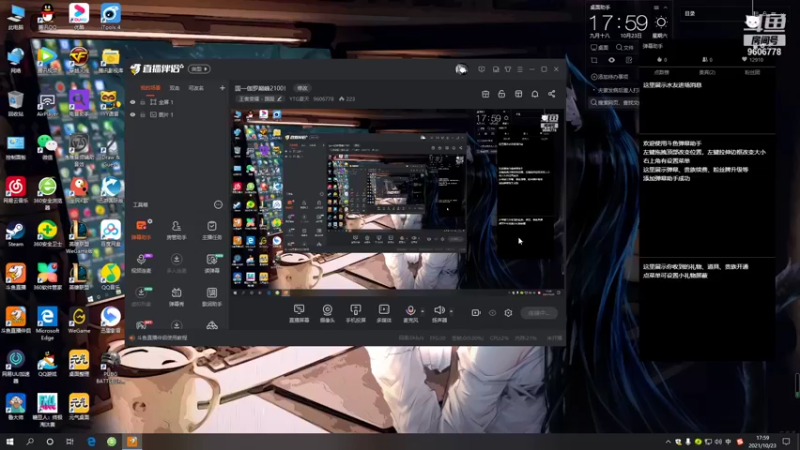This screenshot has width=800, height=450.
Task: Open the toolbox more-options circle button
Action: click(218, 205)
